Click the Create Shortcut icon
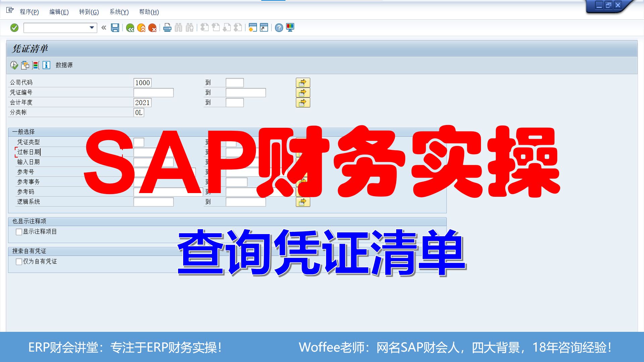 (264, 28)
